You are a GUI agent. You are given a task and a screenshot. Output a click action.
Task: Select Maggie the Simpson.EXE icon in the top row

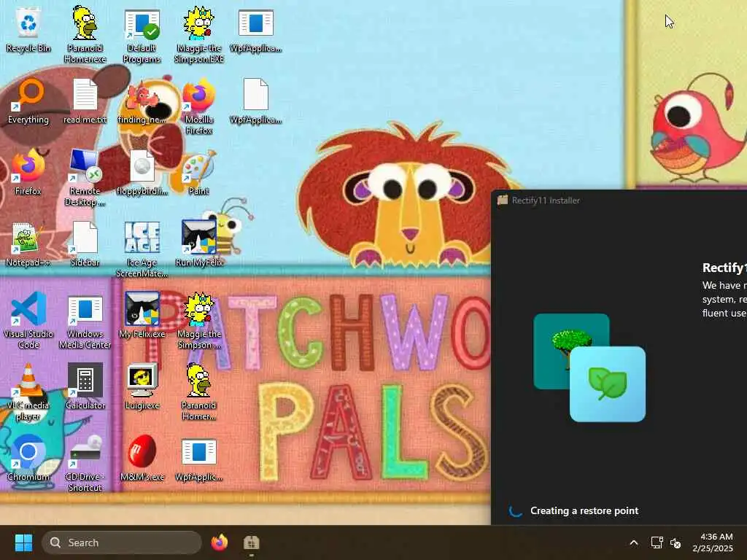pyautogui.click(x=198, y=34)
